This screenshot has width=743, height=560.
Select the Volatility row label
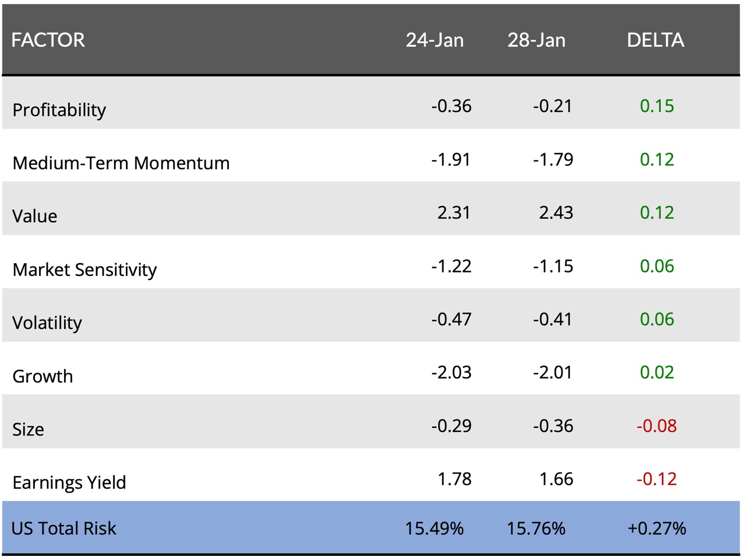coord(47,323)
